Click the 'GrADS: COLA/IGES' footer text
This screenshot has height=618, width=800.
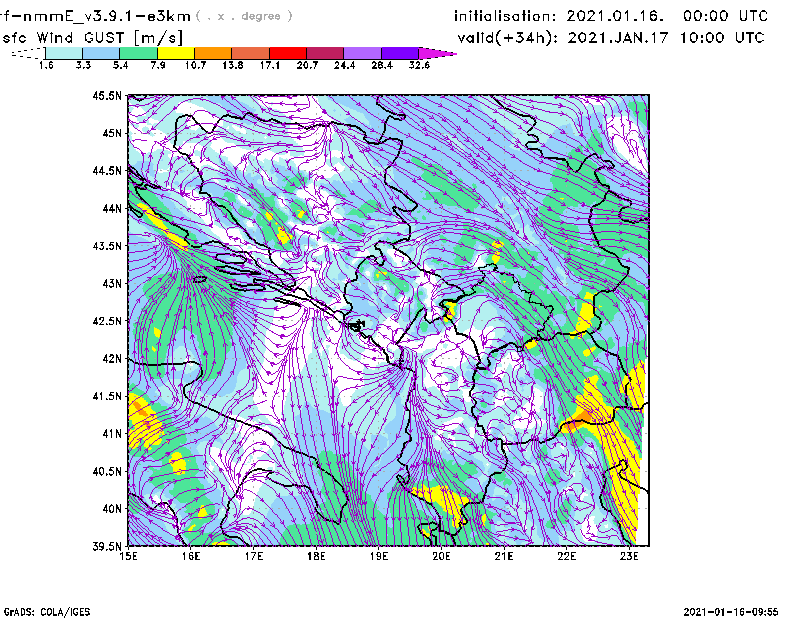47,612
